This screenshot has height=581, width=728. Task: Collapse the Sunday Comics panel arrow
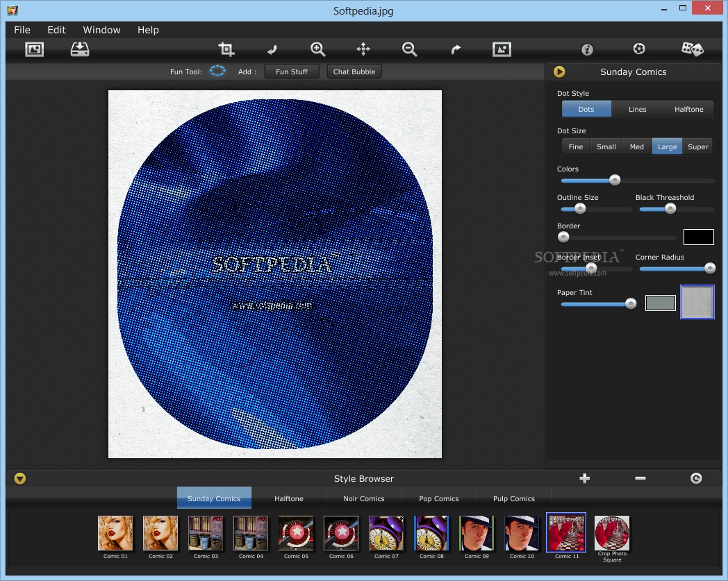(559, 71)
